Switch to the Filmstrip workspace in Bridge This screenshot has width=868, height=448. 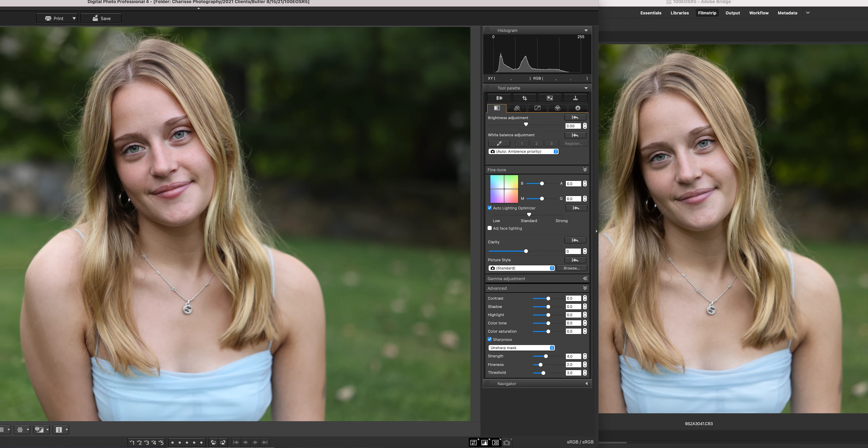click(707, 13)
